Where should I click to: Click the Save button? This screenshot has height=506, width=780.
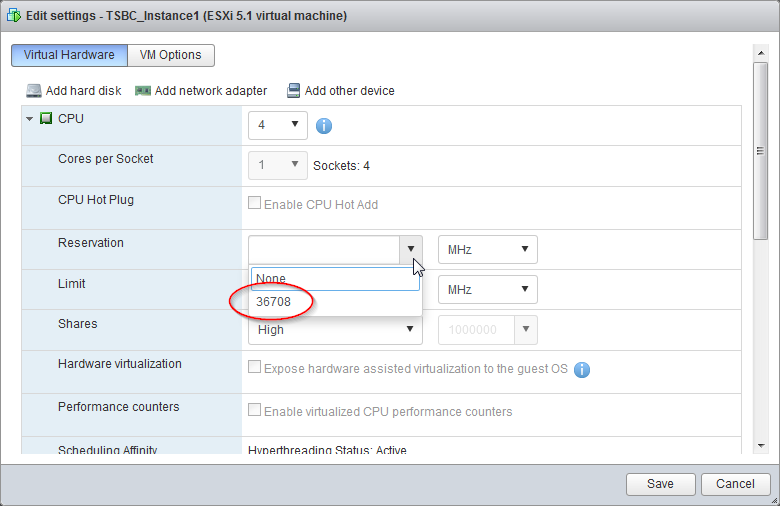coord(660,484)
